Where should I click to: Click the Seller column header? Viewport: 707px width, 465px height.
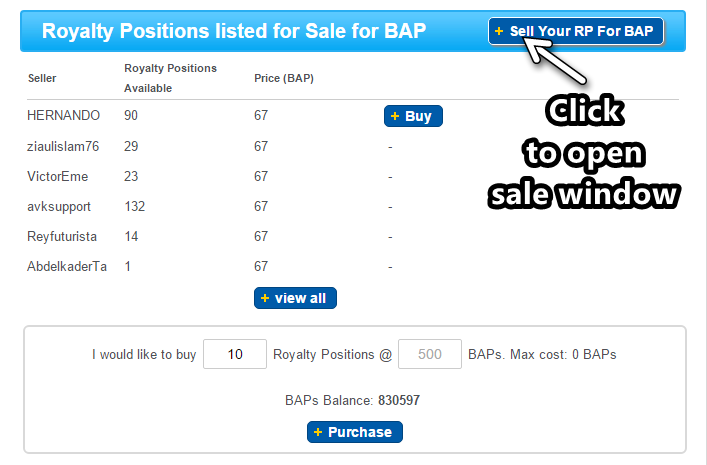click(42, 78)
